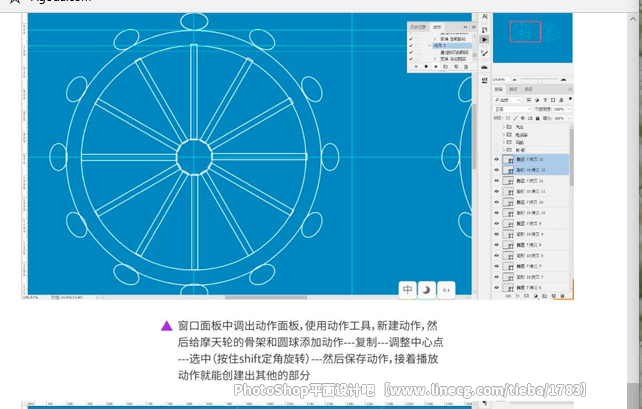Click the Navigator zoom in large mountain
The height and width of the screenshot is (409, 642).
point(563,79)
